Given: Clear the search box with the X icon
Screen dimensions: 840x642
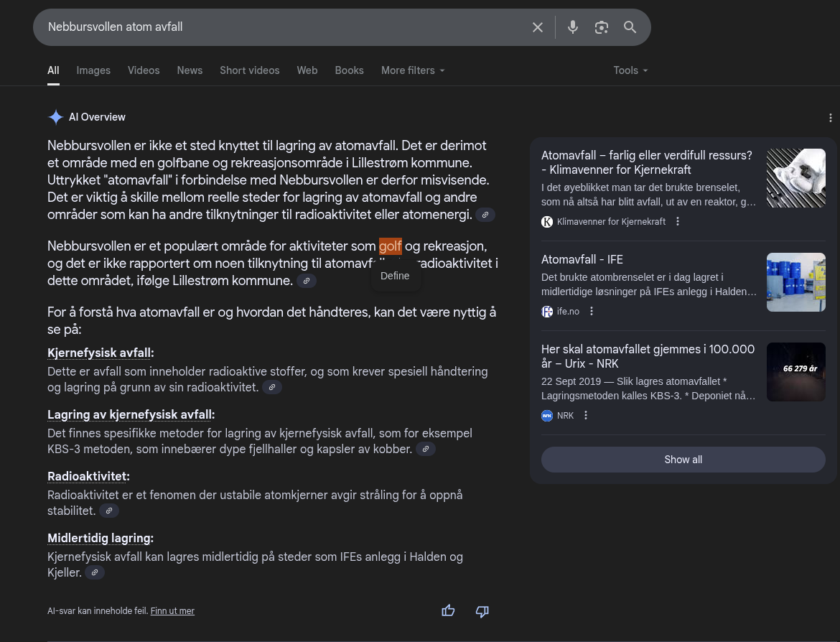Looking at the screenshot, I should 537,27.
